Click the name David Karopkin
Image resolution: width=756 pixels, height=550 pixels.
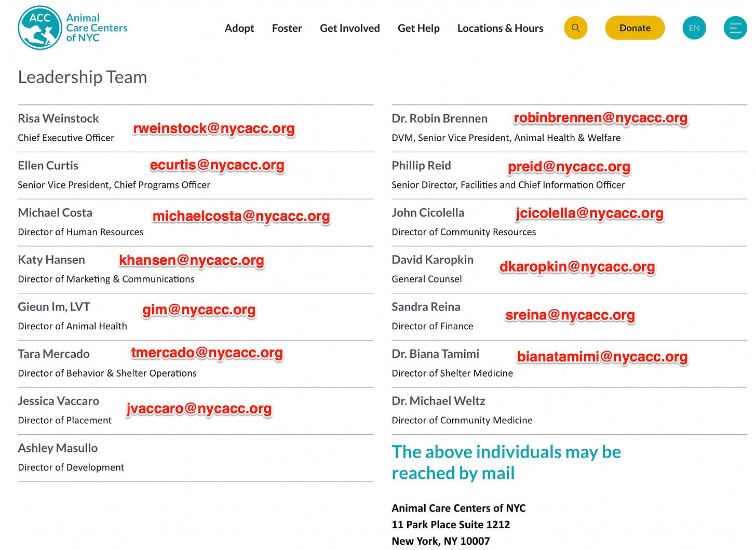[433, 260]
